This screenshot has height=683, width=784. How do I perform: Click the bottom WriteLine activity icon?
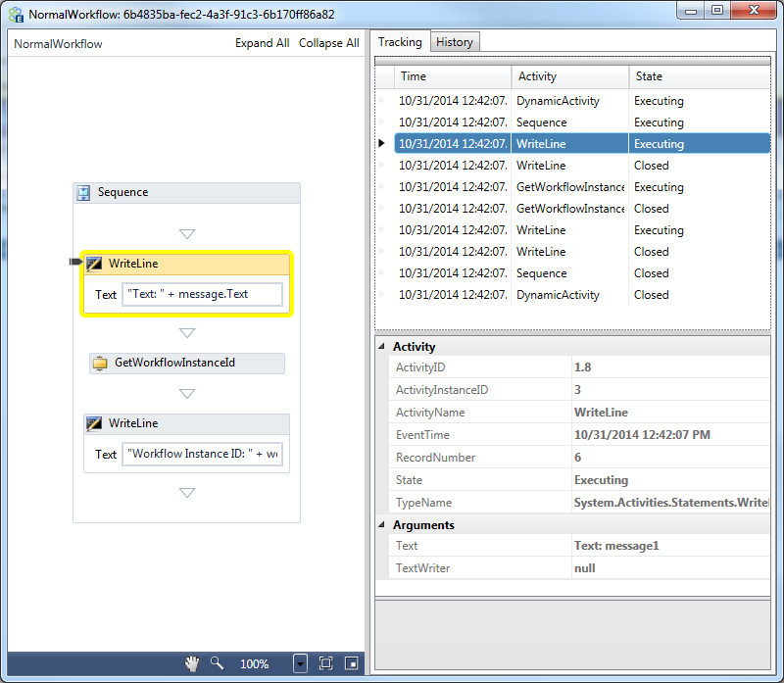(95, 423)
